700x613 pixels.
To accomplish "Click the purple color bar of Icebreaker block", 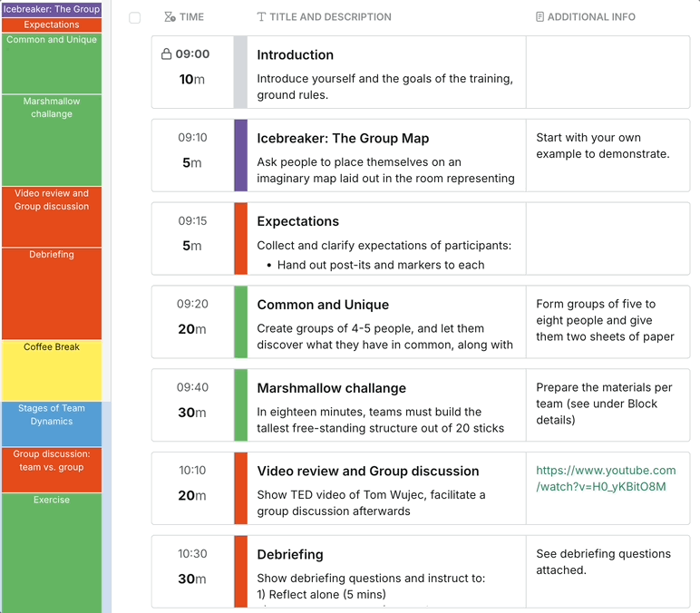I will tap(240, 155).
